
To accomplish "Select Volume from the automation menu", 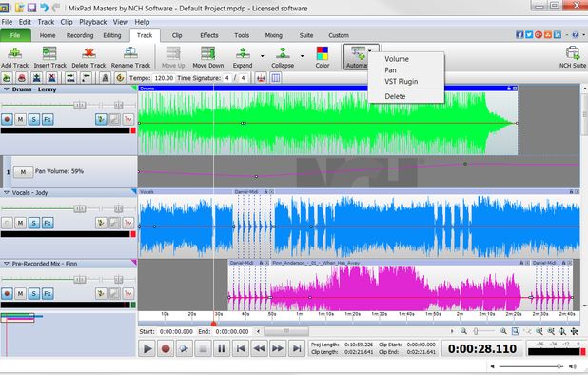I will pos(397,59).
